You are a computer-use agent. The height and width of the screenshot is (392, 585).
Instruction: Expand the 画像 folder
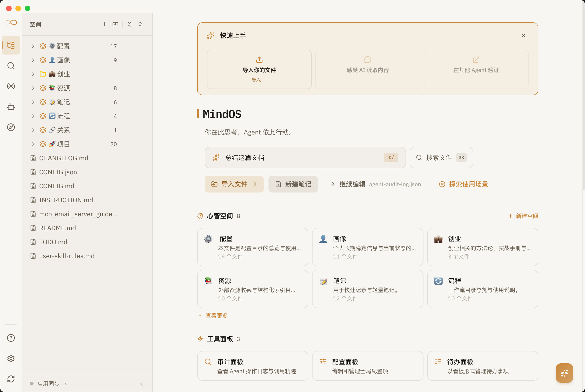click(33, 60)
